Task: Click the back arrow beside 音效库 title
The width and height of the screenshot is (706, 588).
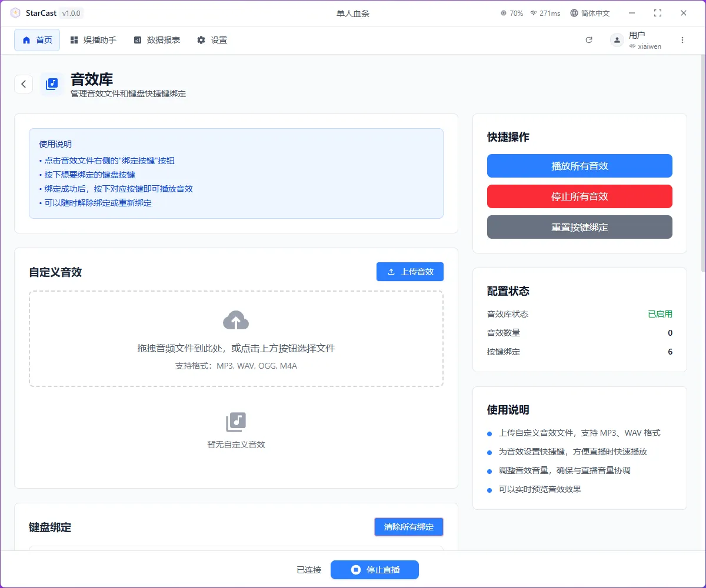Action: coord(24,83)
